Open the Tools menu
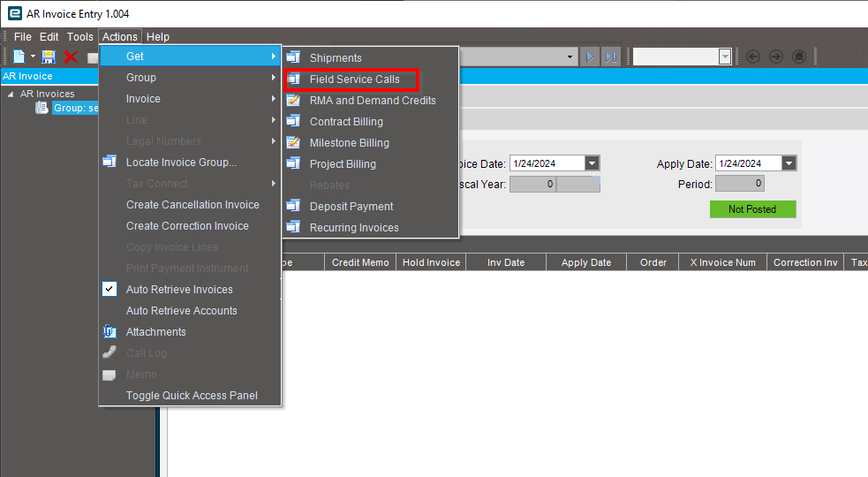The image size is (868, 477). tap(80, 36)
